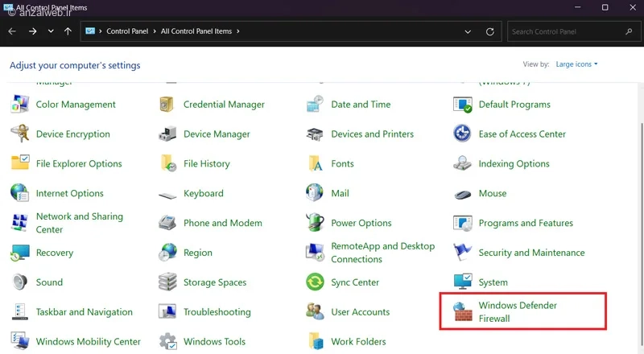
Task: Go up one level with up arrow
Action: (68, 31)
